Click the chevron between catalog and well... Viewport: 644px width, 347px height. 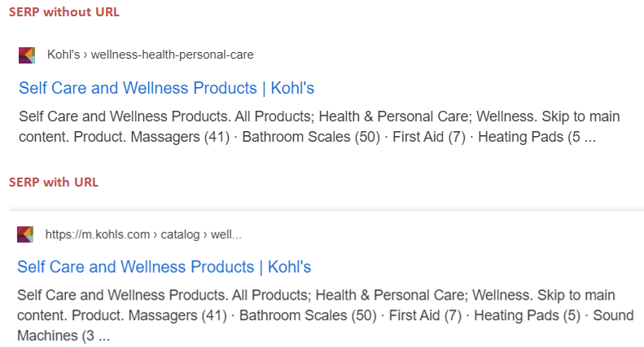205,235
